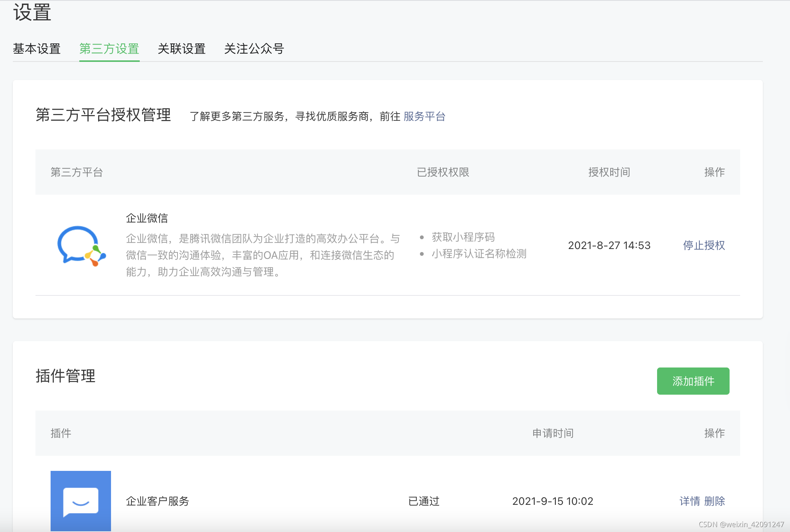Screen dimensions: 790x532
Task: Select the 第三方设置 tab
Action: (109, 49)
